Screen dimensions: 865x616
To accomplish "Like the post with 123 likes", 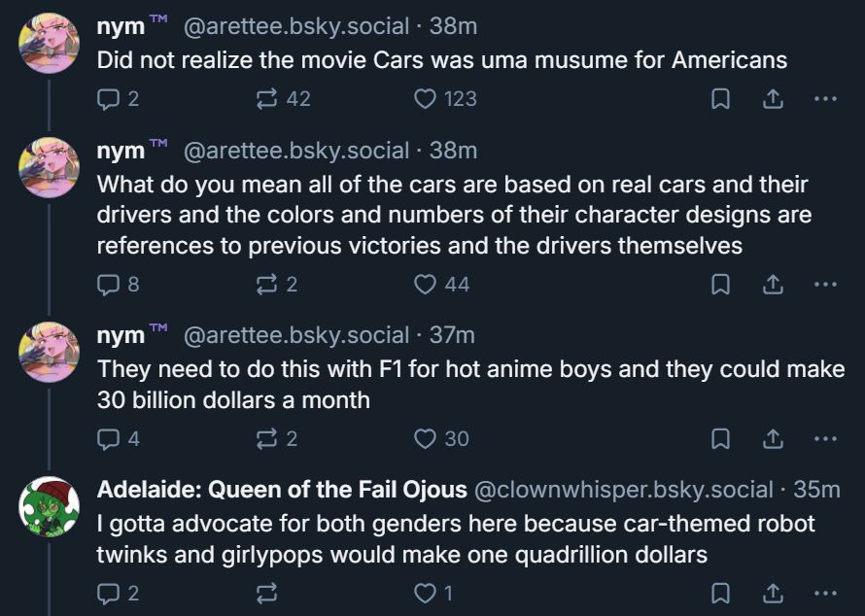I will pos(425,98).
